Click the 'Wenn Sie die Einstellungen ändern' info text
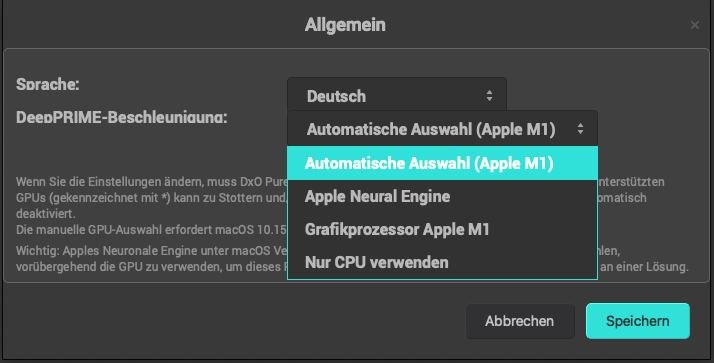Image resolution: width=714 pixels, height=363 pixels. pos(152,182)
